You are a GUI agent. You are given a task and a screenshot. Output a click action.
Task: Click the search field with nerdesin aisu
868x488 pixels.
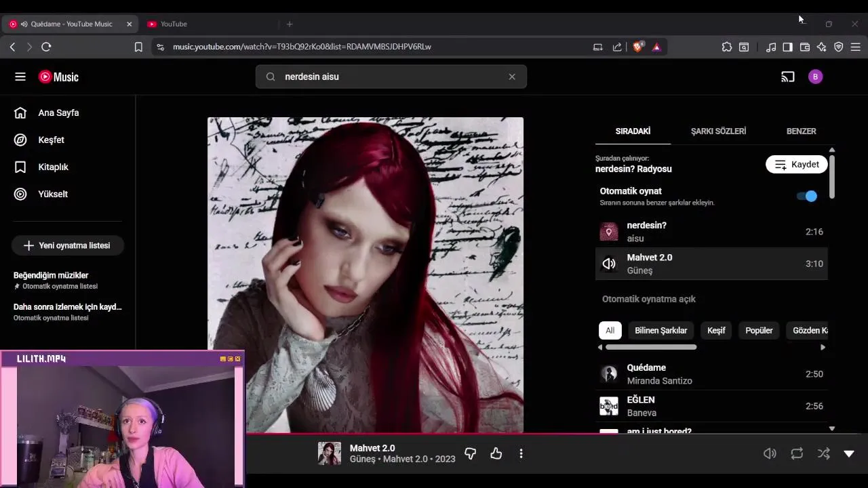(x=391, y=77)
